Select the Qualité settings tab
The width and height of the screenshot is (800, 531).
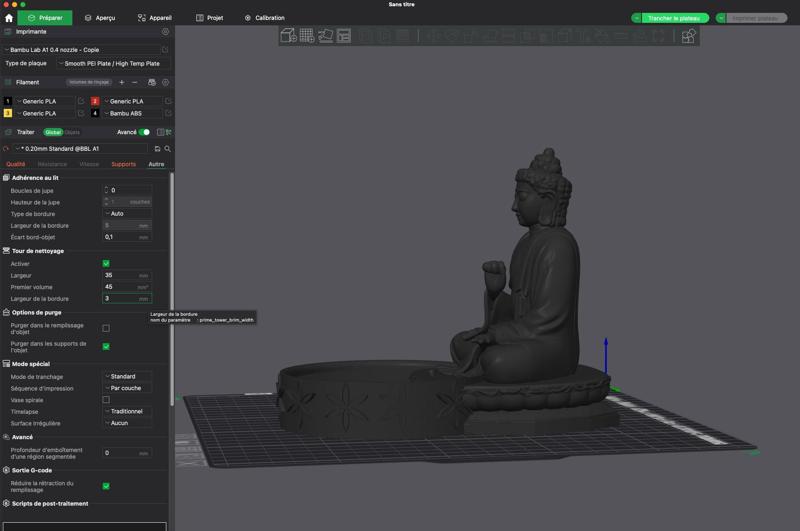point(16,164)
